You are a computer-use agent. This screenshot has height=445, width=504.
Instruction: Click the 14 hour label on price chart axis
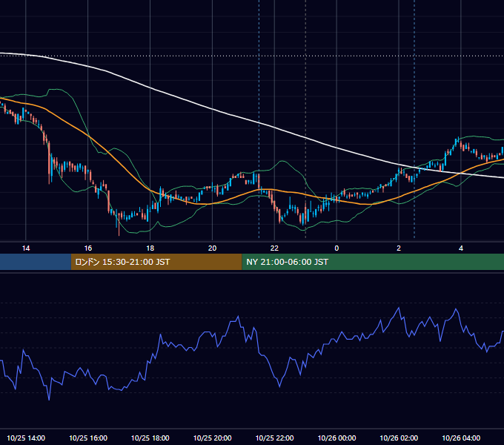coord(26,248)
